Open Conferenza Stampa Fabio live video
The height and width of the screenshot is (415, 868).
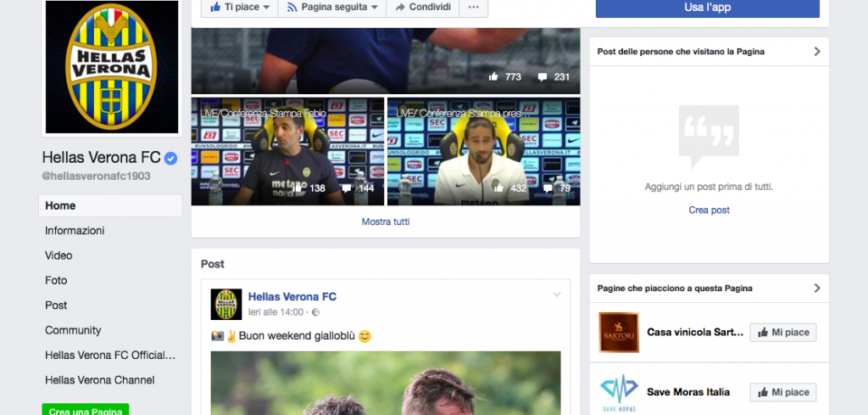coord(287,151)
